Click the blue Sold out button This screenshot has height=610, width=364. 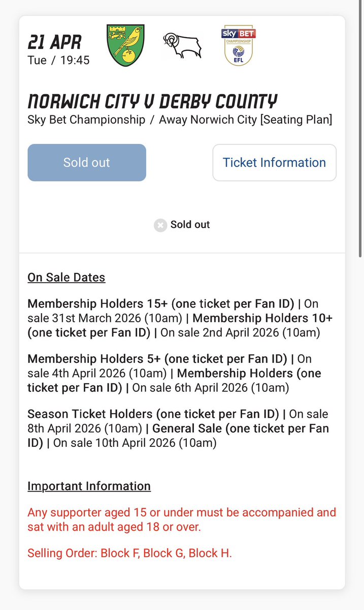point(87,163)
